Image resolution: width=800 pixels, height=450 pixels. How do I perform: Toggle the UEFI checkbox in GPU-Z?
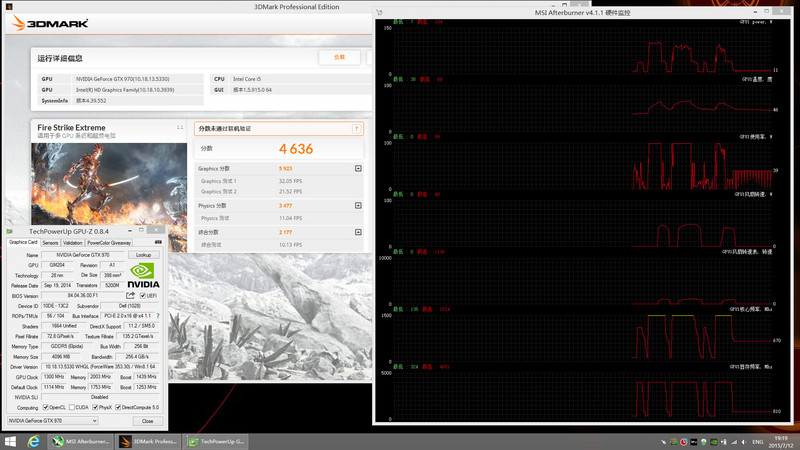143,296
